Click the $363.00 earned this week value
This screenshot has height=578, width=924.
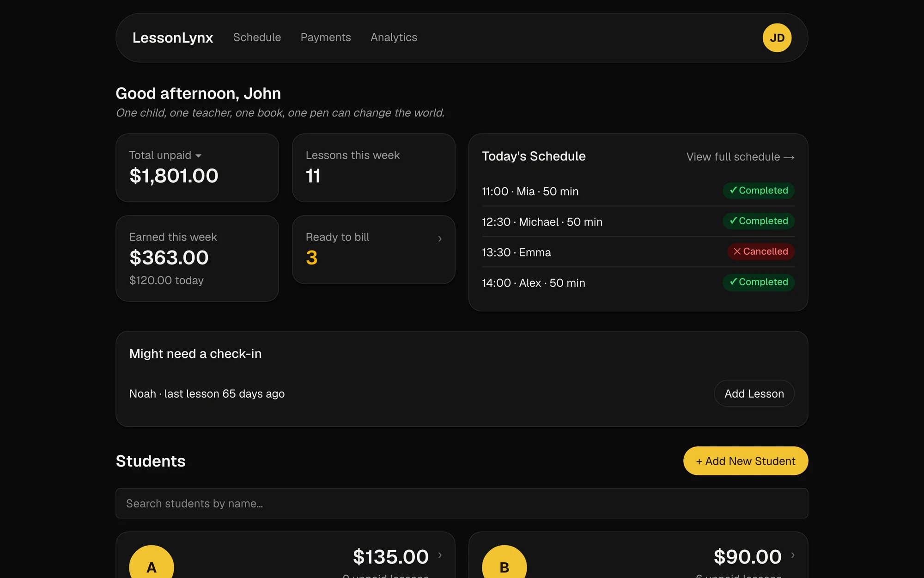[x=169, y=258]
